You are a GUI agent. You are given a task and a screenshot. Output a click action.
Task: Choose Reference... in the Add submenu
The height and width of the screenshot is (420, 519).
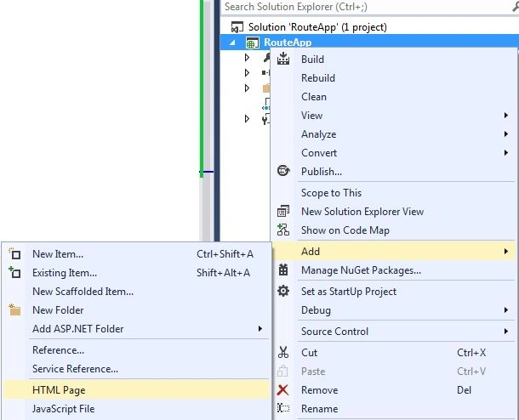click(136, 350)
